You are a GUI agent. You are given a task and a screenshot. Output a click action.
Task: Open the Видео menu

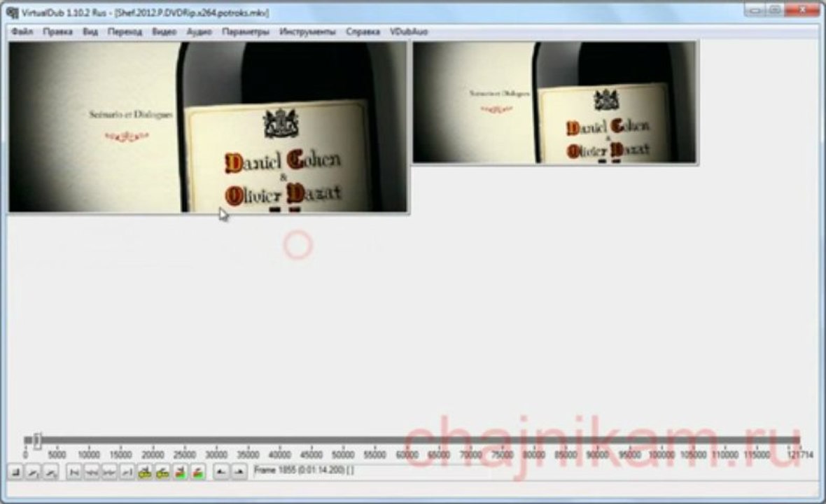[164, 31]
